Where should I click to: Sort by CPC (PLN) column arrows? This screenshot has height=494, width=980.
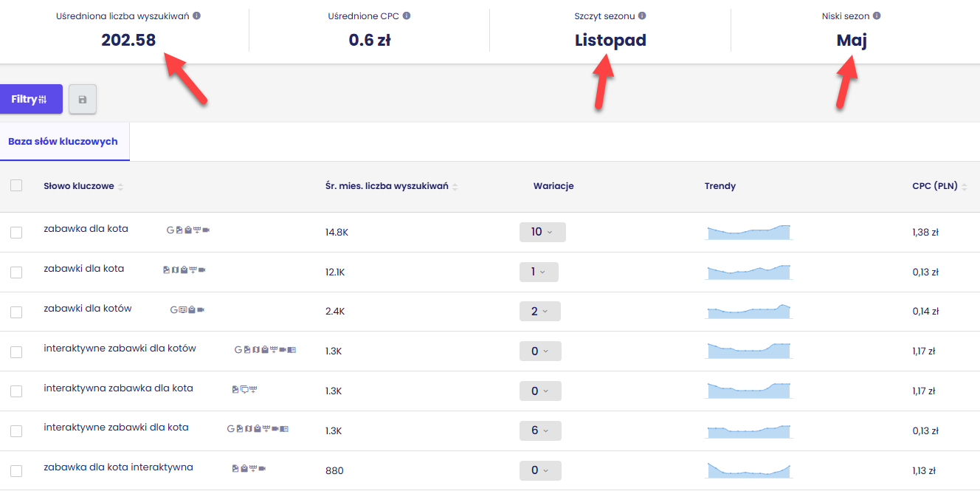(x=965, y=187)
